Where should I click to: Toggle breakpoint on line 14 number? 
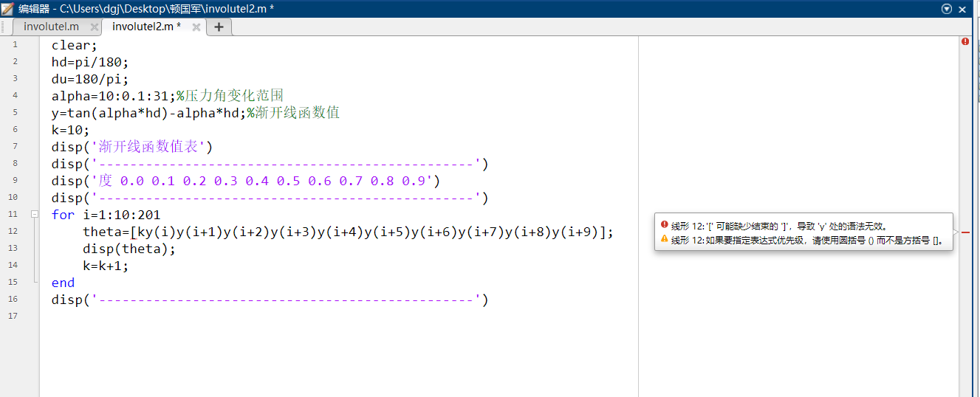pyautogui.click(x=14, y=265)
